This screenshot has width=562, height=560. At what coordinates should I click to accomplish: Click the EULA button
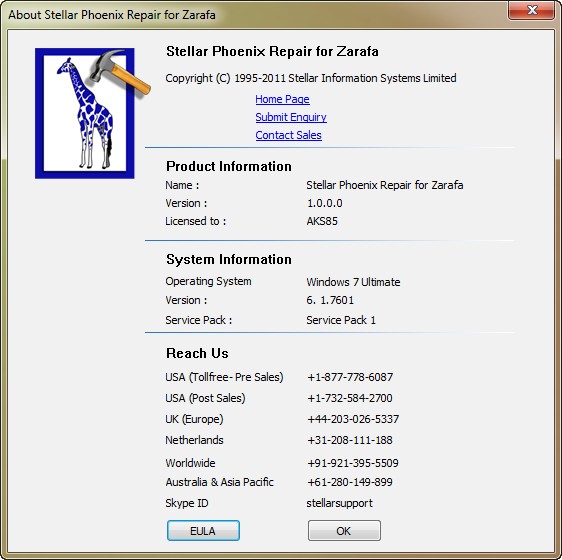coord(203,531)
